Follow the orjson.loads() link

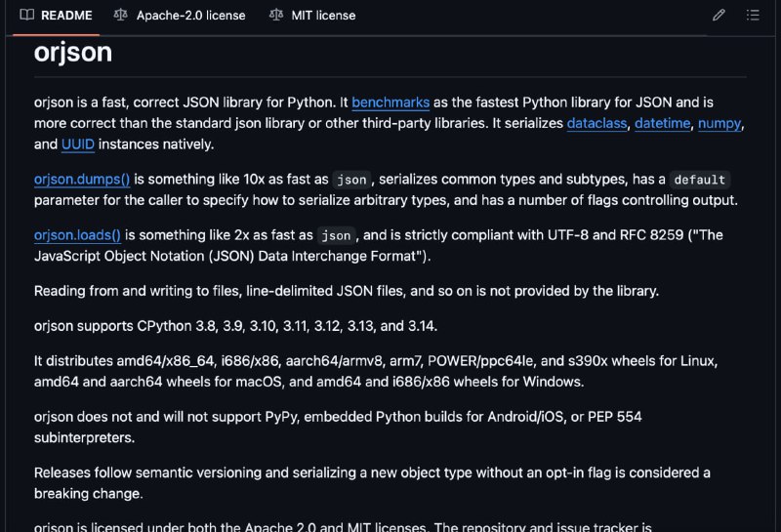[77, 235]
